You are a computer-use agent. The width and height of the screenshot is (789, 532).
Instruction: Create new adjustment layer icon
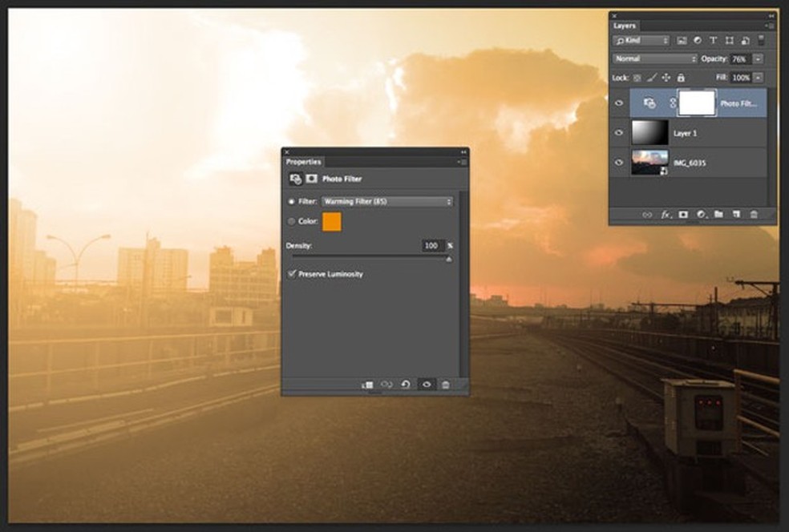(701, 215)
